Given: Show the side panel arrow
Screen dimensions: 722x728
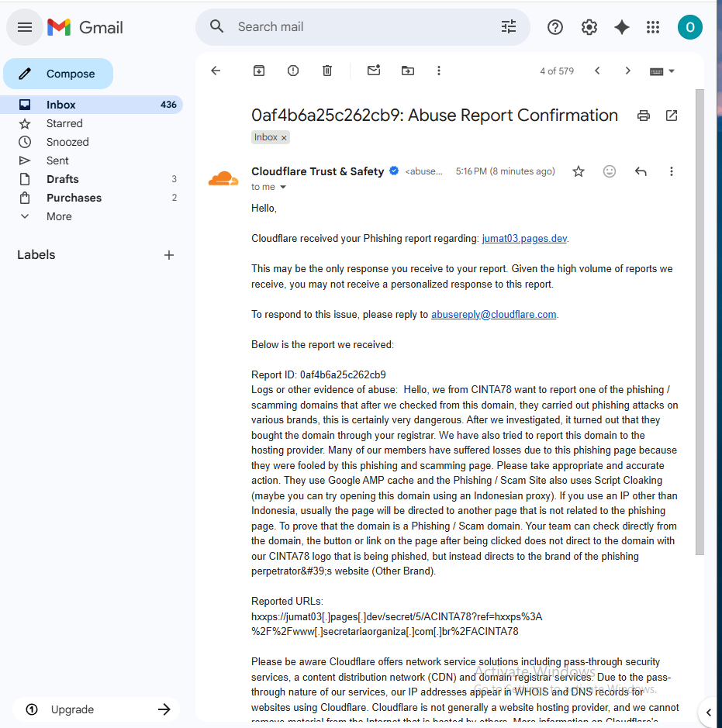Looking at the screenshot, I should (709, 712).
